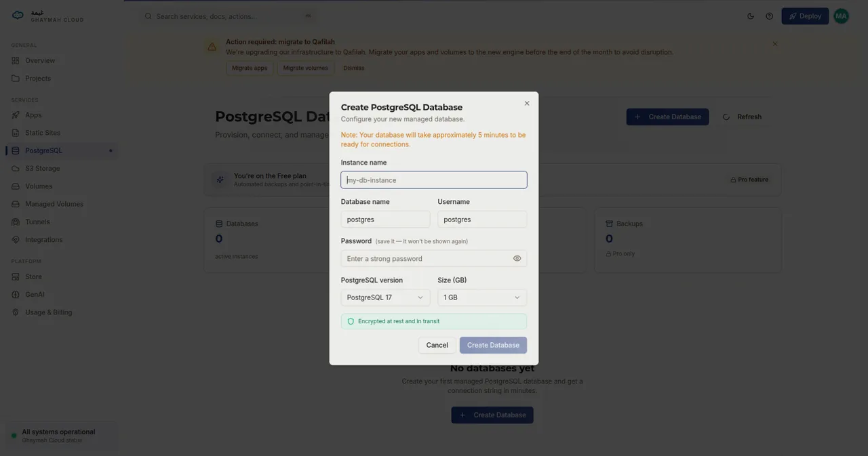Click the Usage & Billing icon
The height and width of the screenshot is (456, 868).
coord(16,312)
